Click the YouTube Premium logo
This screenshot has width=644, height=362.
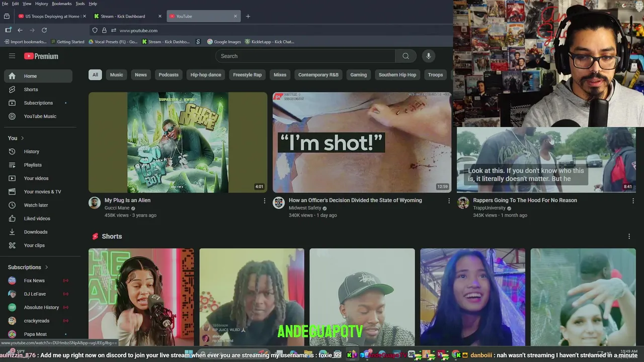coord(41,56)
